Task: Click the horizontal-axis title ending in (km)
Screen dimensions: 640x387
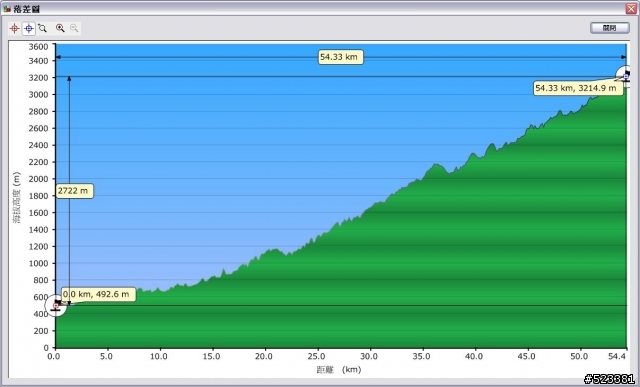Action: click(339, 370)
